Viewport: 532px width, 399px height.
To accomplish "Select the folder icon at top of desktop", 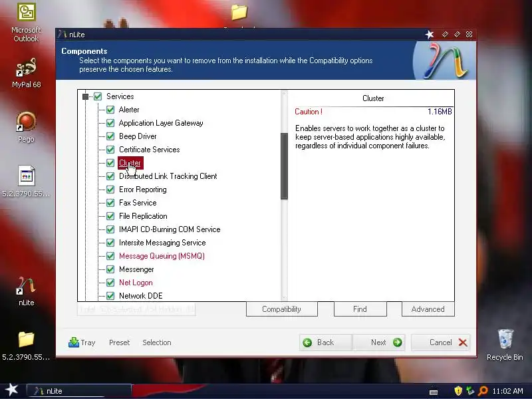I will (239, 12).
